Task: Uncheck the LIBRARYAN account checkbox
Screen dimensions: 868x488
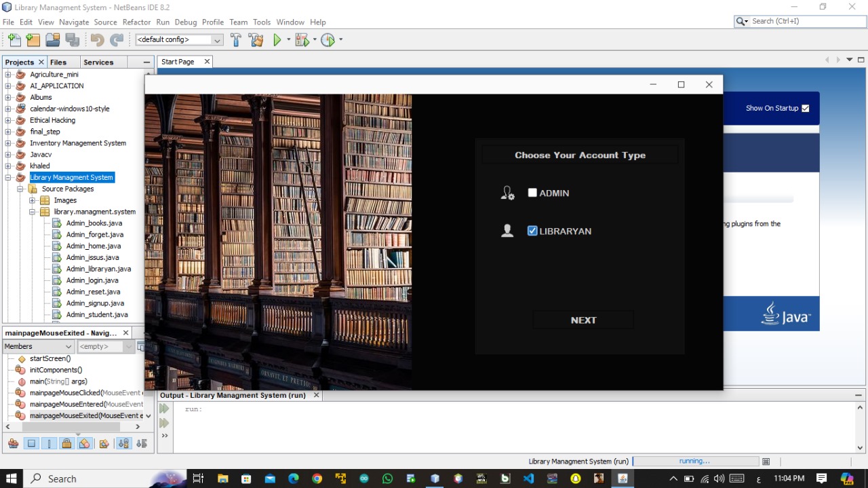Action: coord(532,231)
